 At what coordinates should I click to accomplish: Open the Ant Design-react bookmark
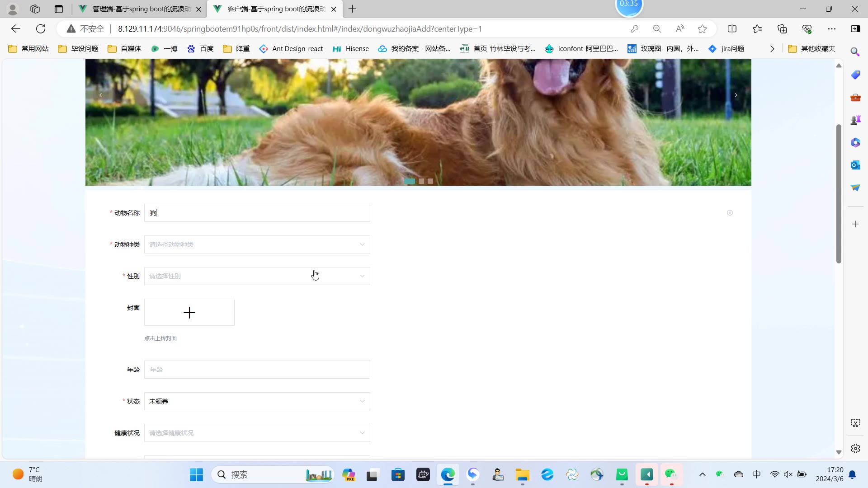pos(291,49)
